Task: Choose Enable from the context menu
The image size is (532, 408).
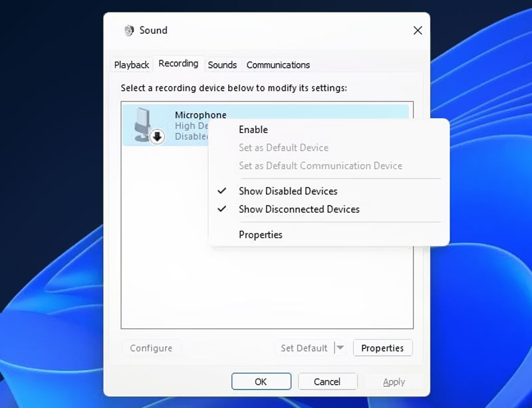Action: tap(253, 130)
